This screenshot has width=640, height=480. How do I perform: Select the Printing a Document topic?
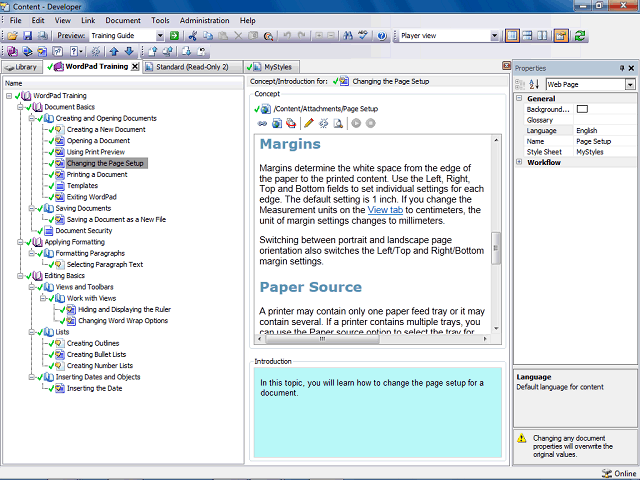click(x=97, y=175)
